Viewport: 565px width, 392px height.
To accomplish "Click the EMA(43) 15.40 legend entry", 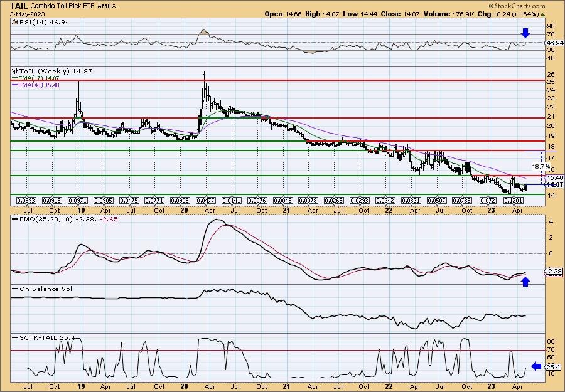I will (36, 85).
